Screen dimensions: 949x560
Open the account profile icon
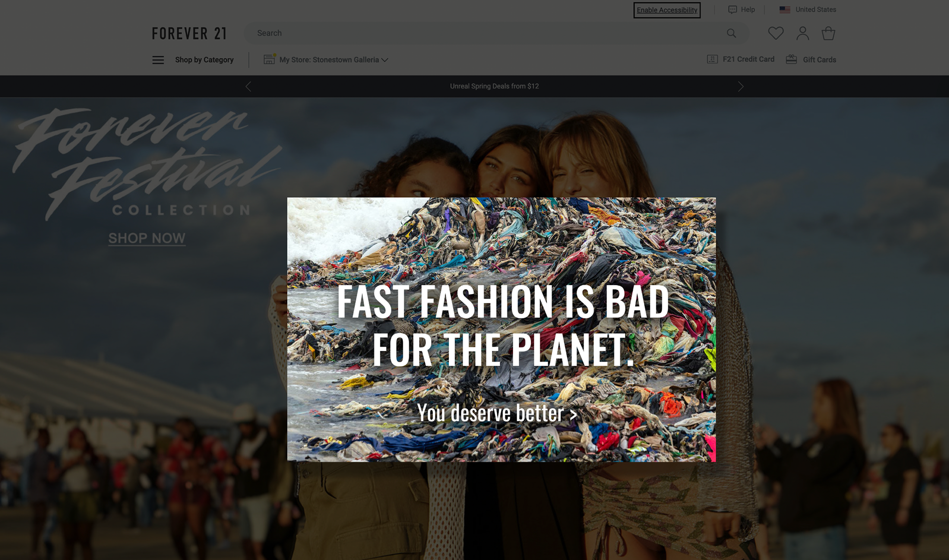coord(803,33)
